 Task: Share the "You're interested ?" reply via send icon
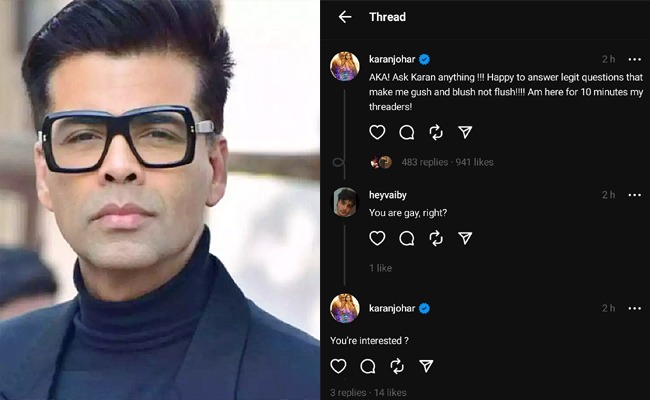426,366
